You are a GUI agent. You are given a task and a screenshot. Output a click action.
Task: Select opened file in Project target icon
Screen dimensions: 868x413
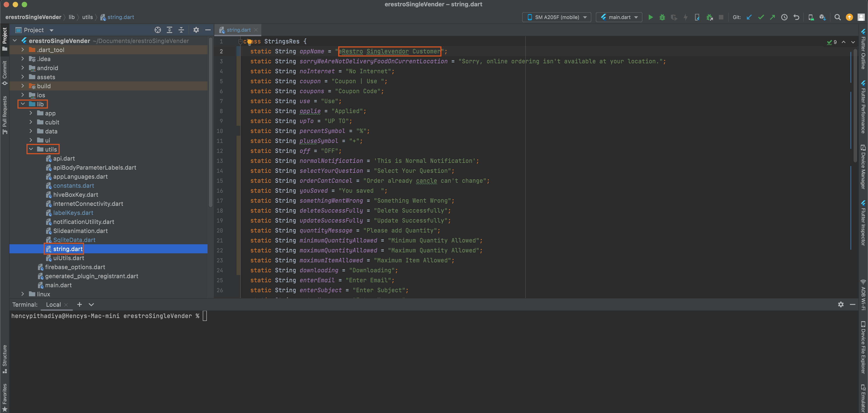(158, 30)
